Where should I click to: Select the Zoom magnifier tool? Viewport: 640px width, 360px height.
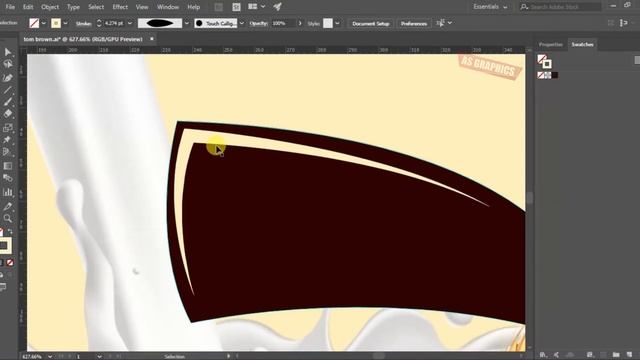7,218
